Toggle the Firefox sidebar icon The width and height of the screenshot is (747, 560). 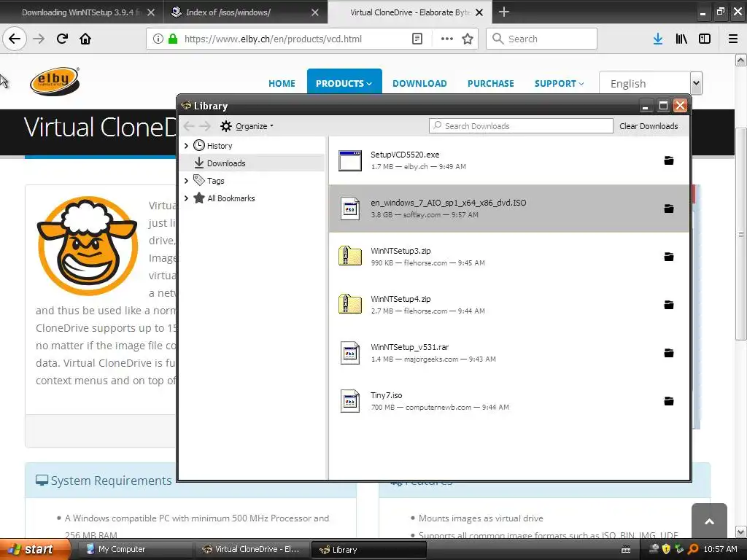pos(705,39)
